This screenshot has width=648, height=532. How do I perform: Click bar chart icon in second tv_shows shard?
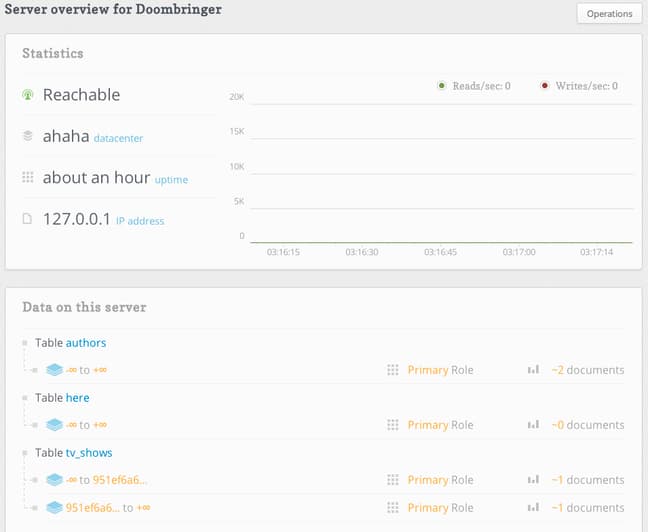point(533,507)
